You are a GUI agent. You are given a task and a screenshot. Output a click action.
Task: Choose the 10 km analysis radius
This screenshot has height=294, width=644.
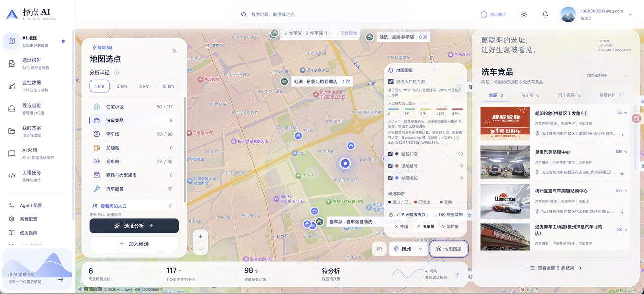(168, 86)
